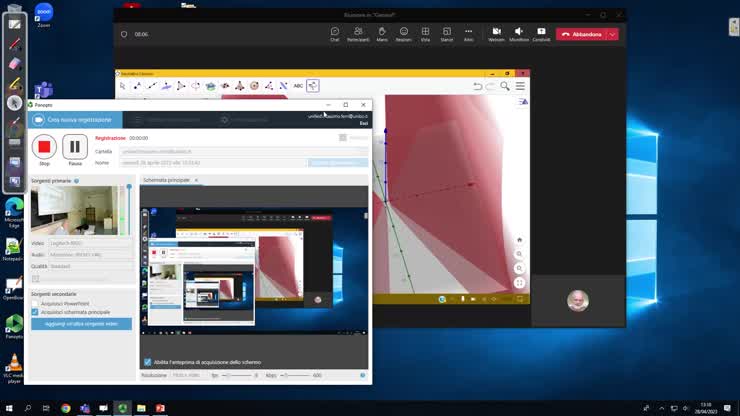Click the Condividi share icon
Screen dimensions: 740x416
point(541,33)
